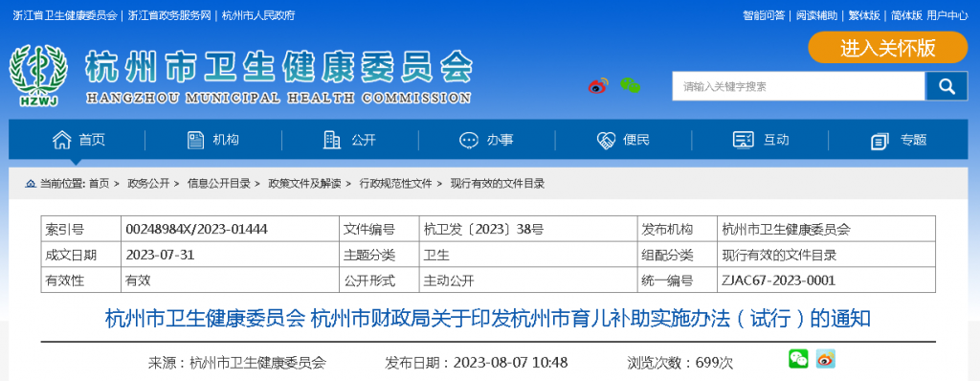Click the document icon of 机构
The height and width of the screenshot is (381, 980).
tap(195, 140)
